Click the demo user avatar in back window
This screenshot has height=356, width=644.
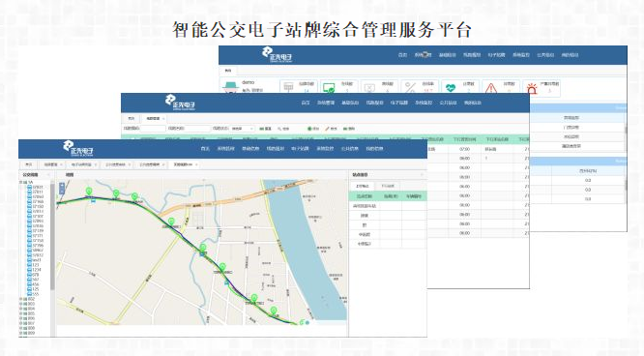point(230,86)
